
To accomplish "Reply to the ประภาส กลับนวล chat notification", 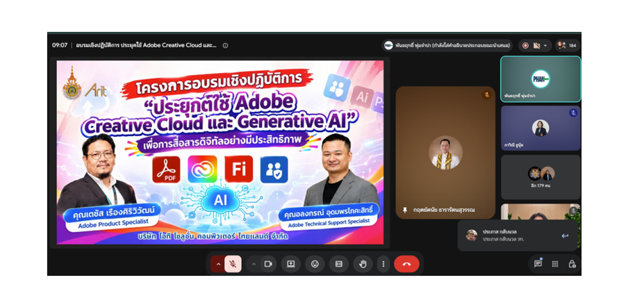I will click(x=565, y=235).
